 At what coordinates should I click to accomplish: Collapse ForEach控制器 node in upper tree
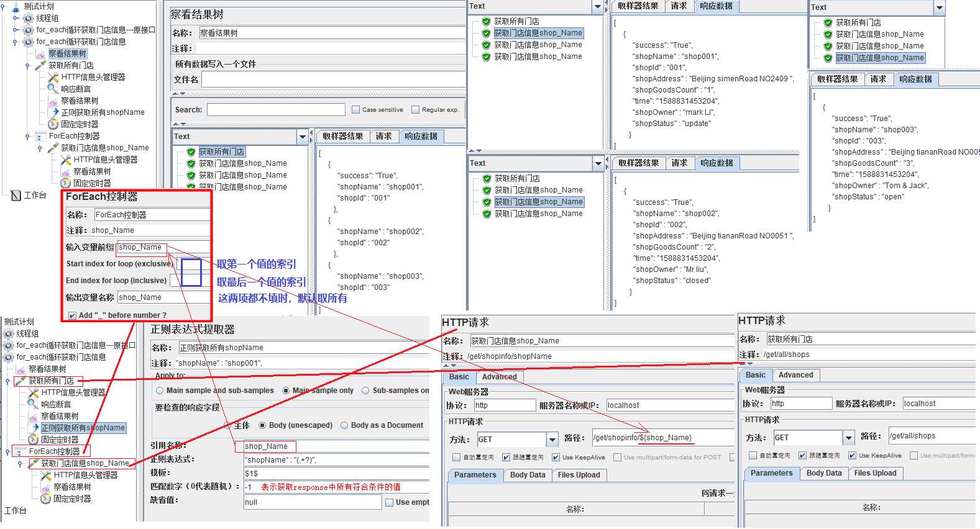27,136
